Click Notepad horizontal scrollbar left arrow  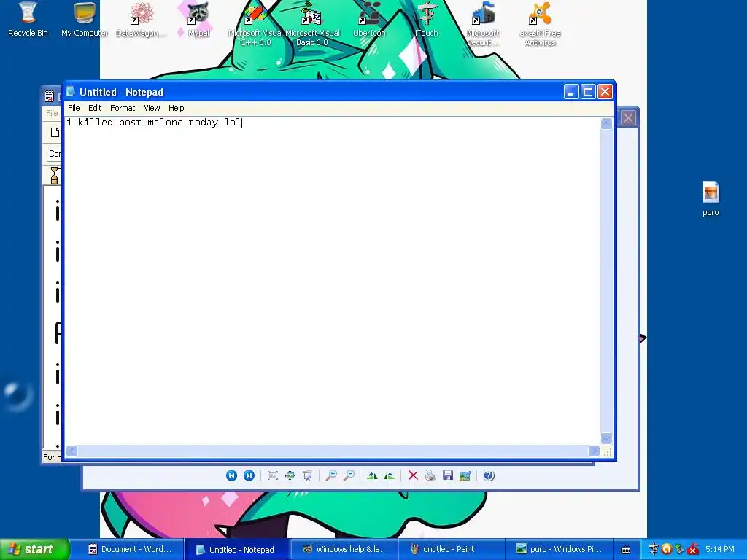coord(71,451)
